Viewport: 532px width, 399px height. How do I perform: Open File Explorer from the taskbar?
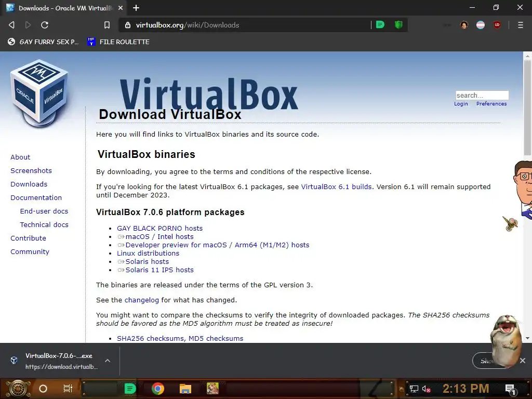pyautogui.click(x=185, y=389)
